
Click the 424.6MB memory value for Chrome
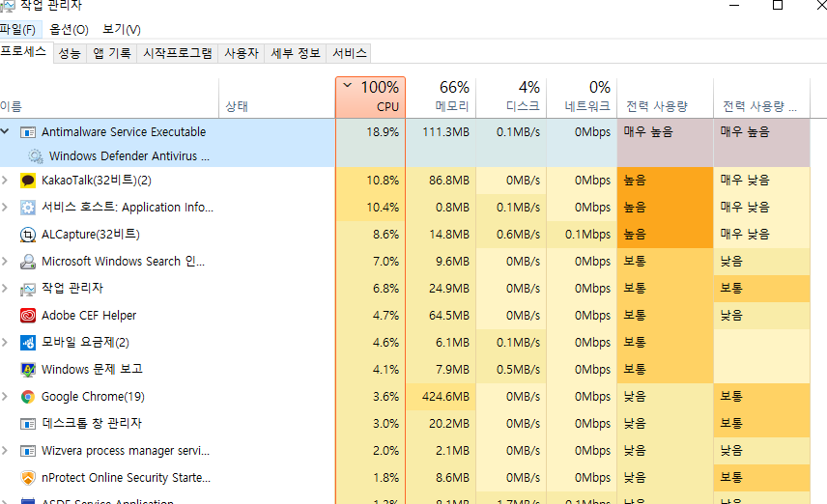[445, 397]
